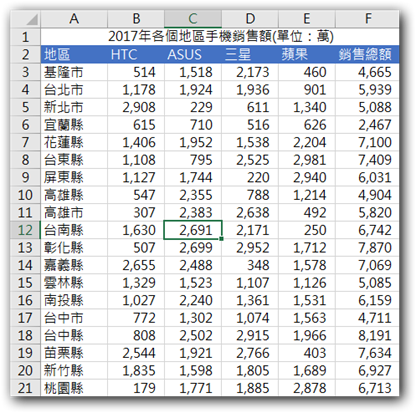This screenshot has width=416, height=413.
Task: Click 三星 value 2,638 for 高雄市
Action: 250,212
